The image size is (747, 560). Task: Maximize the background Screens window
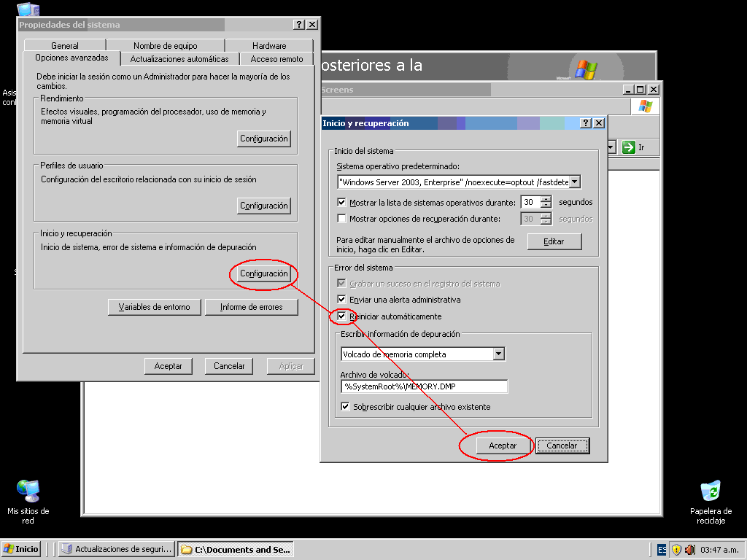pyautogui.click(x=641, y=90)
